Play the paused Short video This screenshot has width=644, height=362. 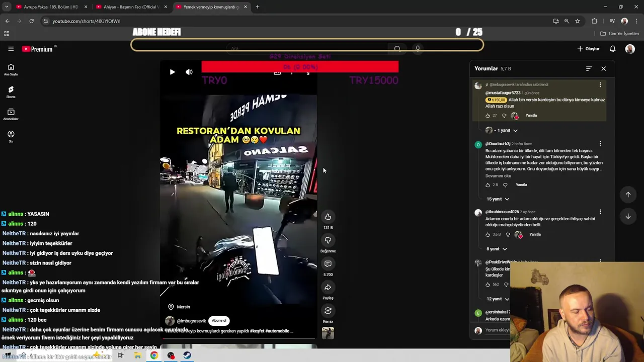coord(172,72)
